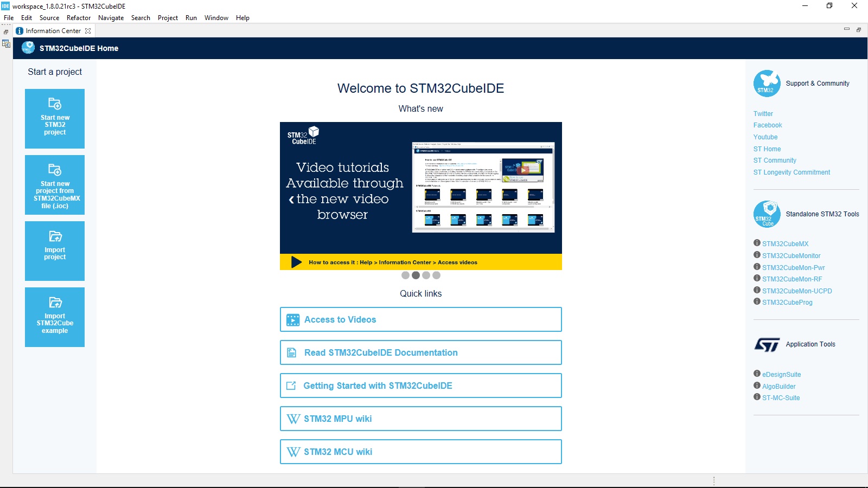
Task: Close the Information Center tab
Action: point(88,31)
